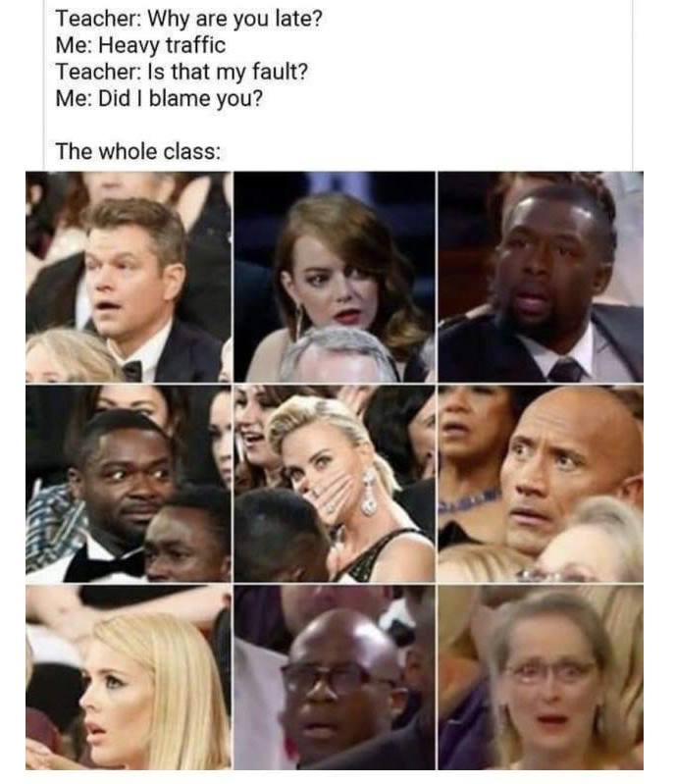Select the "Me: Heavy traffic" text line

tap(140, 45)
